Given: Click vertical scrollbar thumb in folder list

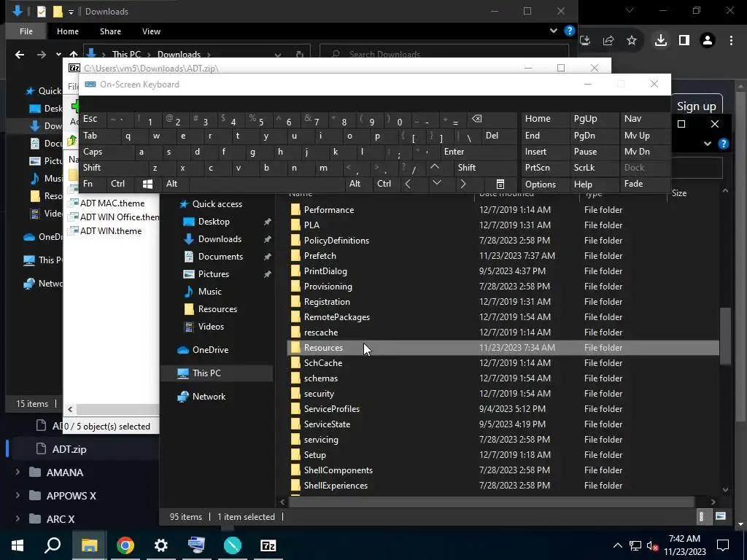Looking at the screenshot, I should 725,336.
